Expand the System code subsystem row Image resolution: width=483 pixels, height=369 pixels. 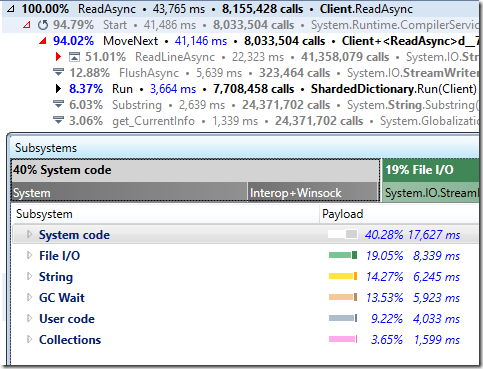point(29,234)
